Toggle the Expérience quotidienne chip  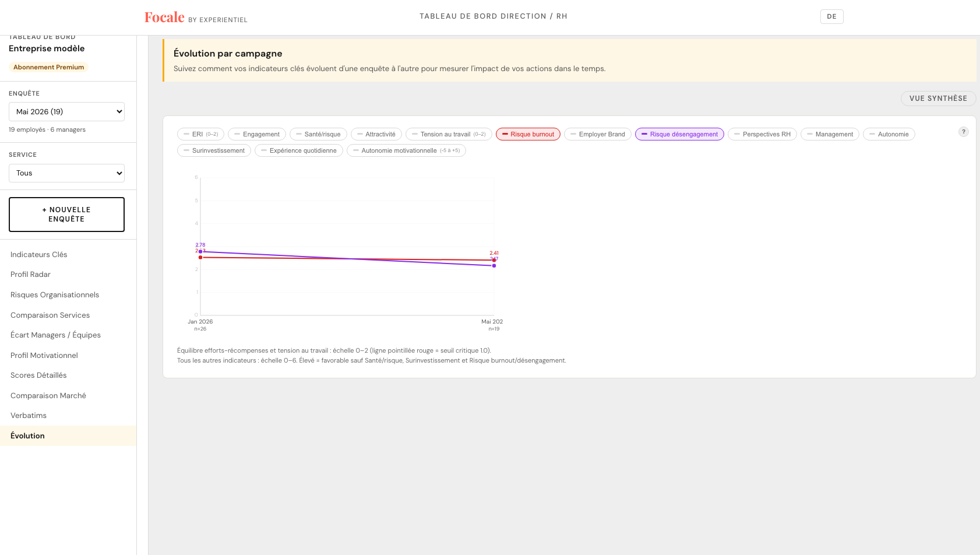tap(299, 150)
